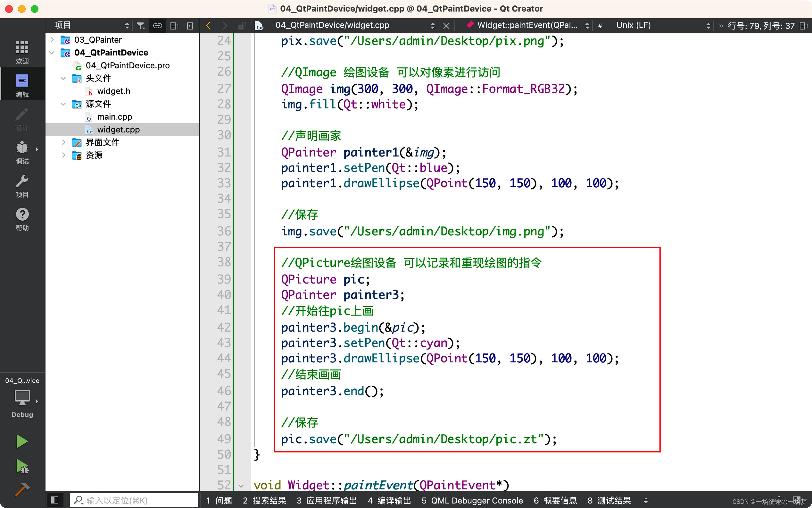This screenshot has height=508, width=812.
Task: Collapse the 04_QtPaintDevice project
Action: coord(52,52)
